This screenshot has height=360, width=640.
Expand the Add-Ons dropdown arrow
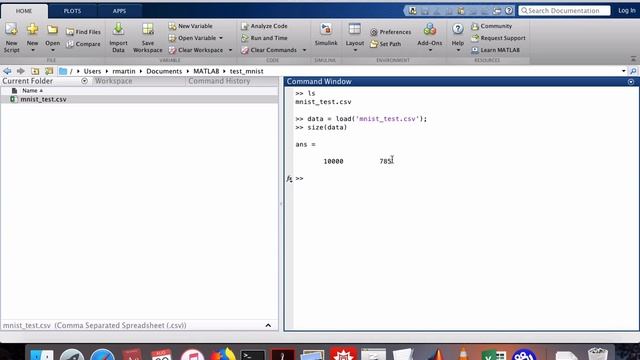click(x=430, y=50)
